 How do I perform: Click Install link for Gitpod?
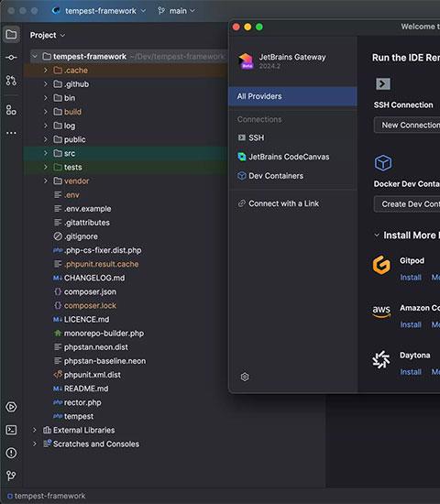[x=411, y=278]
